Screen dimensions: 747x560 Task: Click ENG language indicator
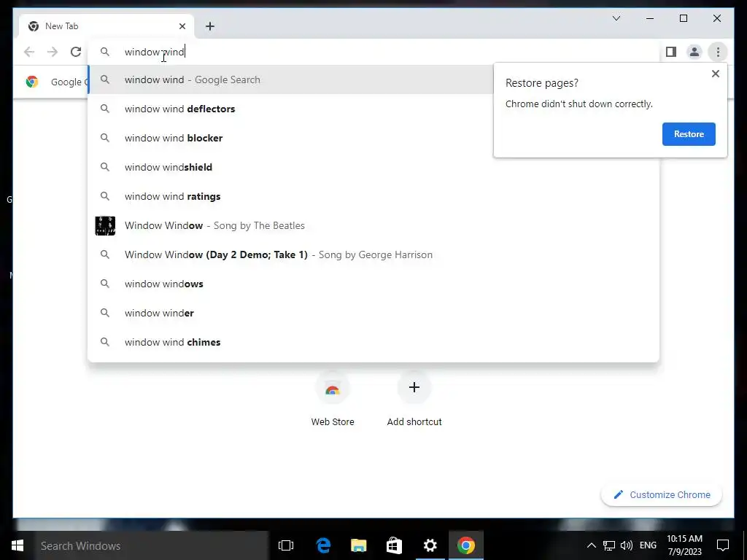(648, 545)
